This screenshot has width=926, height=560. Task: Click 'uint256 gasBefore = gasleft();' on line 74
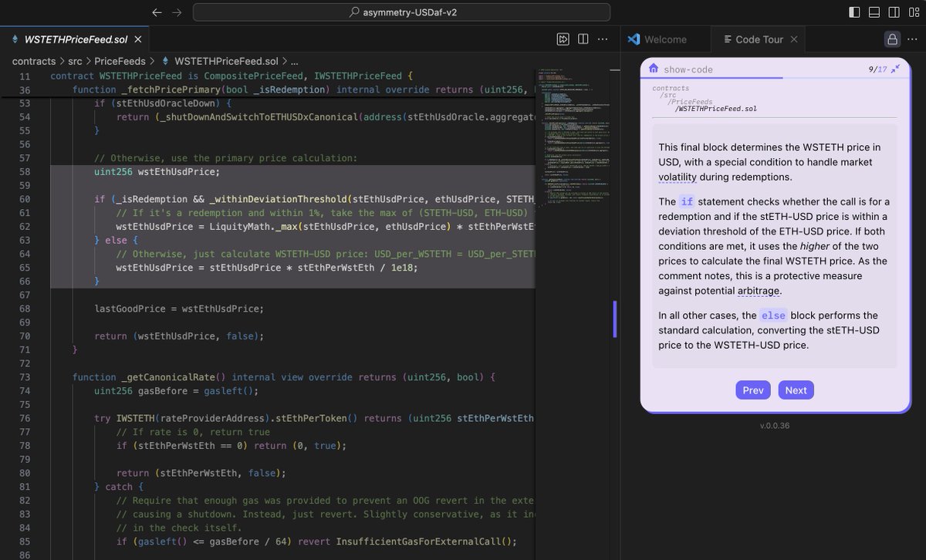coord(176,390)
